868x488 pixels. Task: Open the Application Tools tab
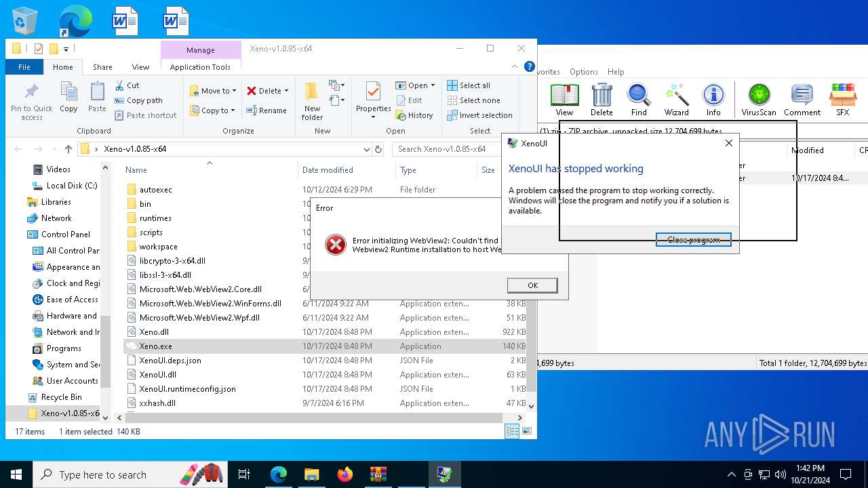click(200, 67)
